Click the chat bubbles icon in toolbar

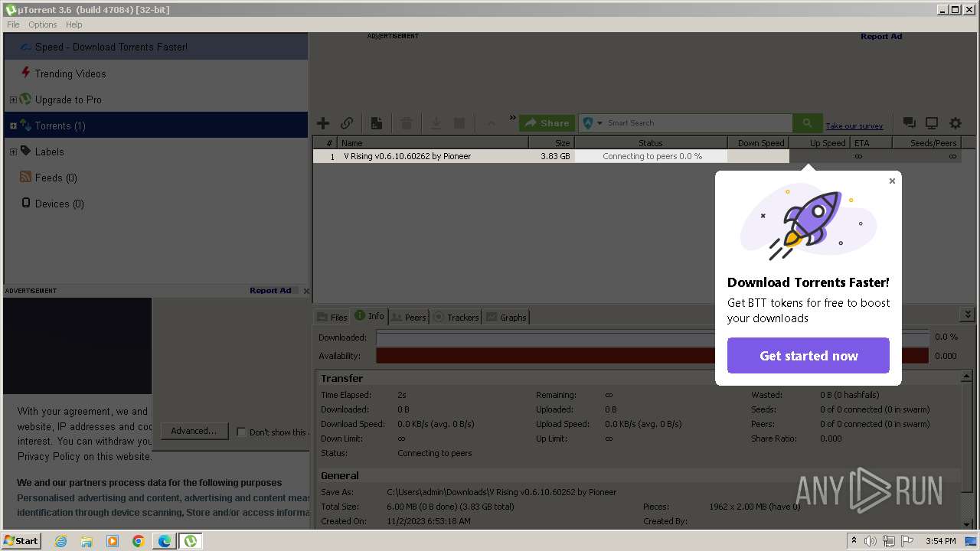(x=909, y=123)
